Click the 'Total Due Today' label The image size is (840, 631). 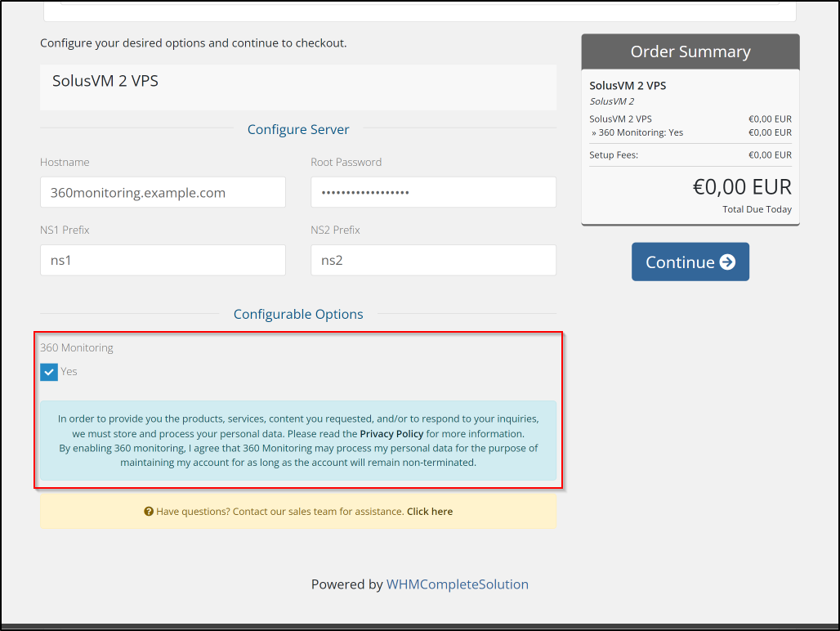(757, 209)
